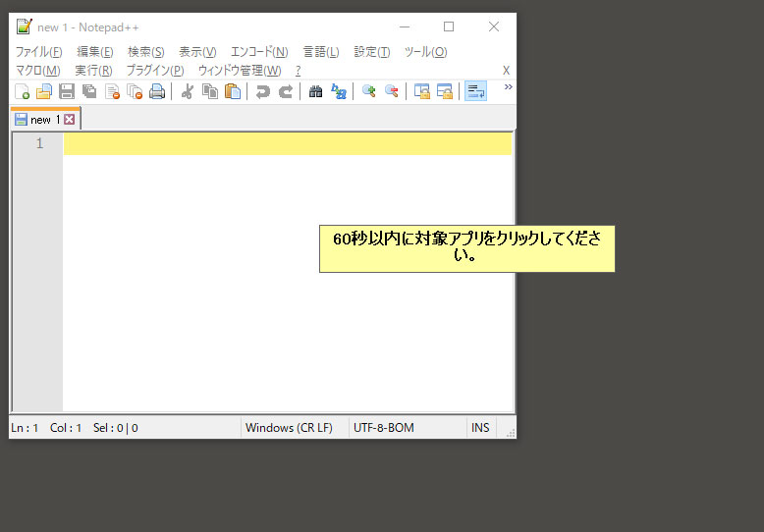Image resolution: width=764 pixels, height=532 pixels.
Task: Toggle the Word wrap toolbar button
Action: tap(475, 91)
